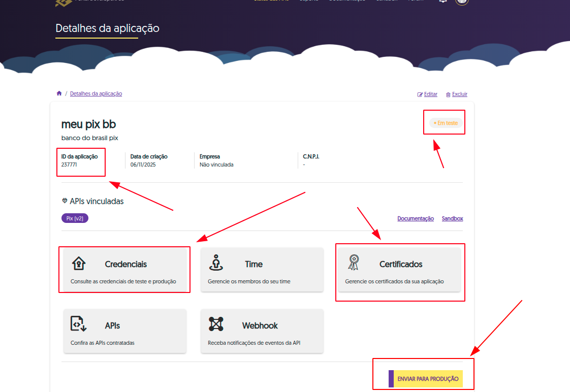Go to the Sandbox link
Screen dimensions: 570x392
tap(452, 218)
